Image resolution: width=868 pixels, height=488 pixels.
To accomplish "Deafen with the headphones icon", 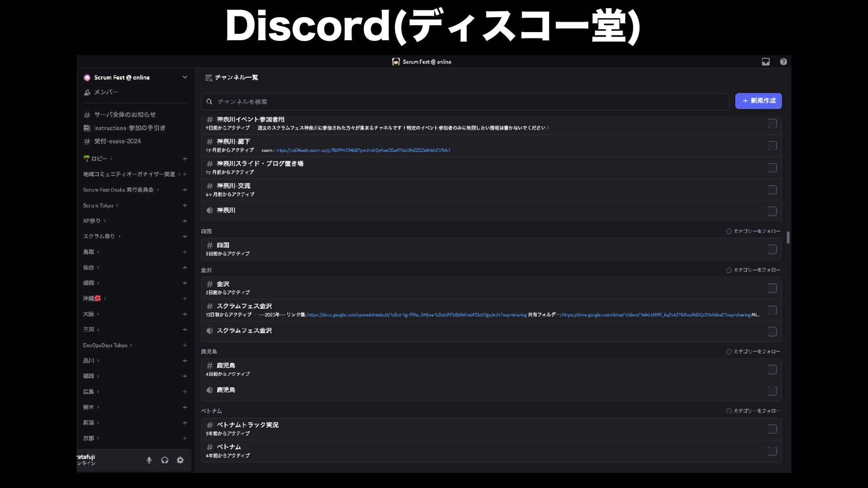I will 165,460.
